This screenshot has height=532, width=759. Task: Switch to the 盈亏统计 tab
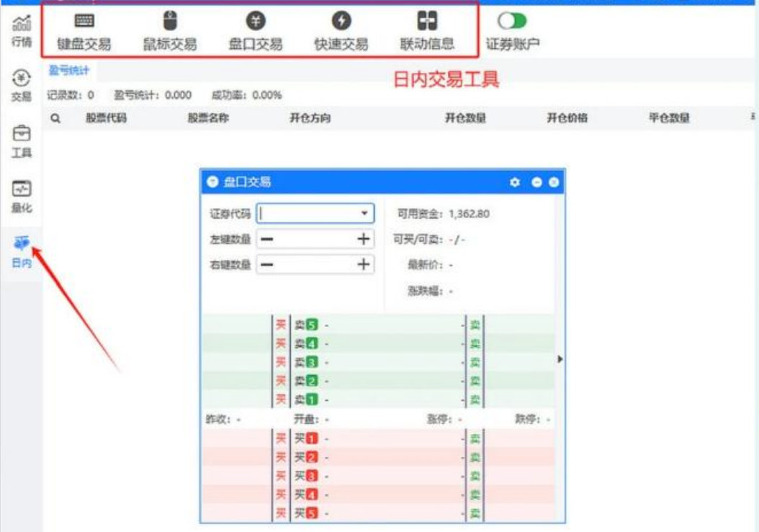pos(68,71)
